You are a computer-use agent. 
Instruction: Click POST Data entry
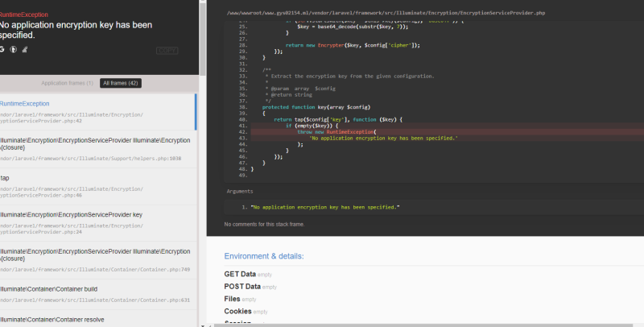250,287
